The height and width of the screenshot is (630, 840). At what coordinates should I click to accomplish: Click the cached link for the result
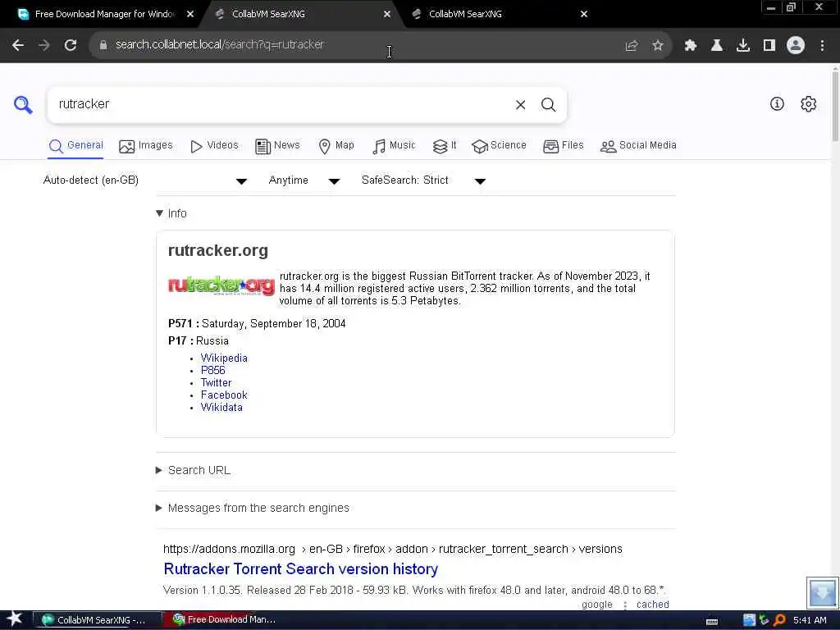click(652, 605)
